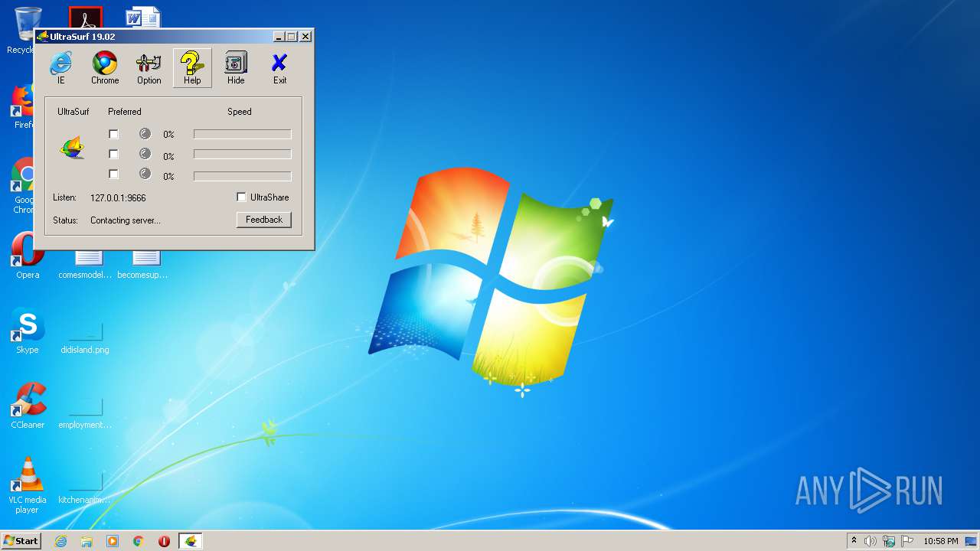Open the Start menu

pyautogui.click(x=21, y=541)
